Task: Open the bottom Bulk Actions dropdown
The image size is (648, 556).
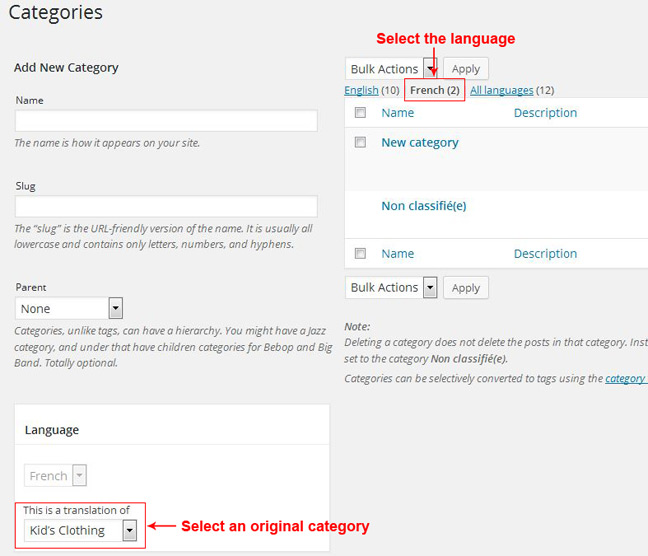Action: (391, 287)
